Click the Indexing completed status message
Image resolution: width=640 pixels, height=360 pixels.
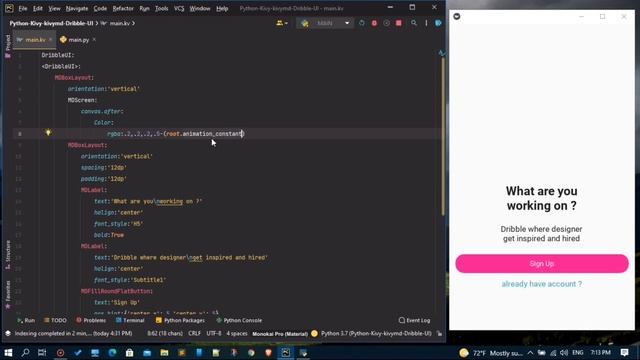[x=73, y=333]
